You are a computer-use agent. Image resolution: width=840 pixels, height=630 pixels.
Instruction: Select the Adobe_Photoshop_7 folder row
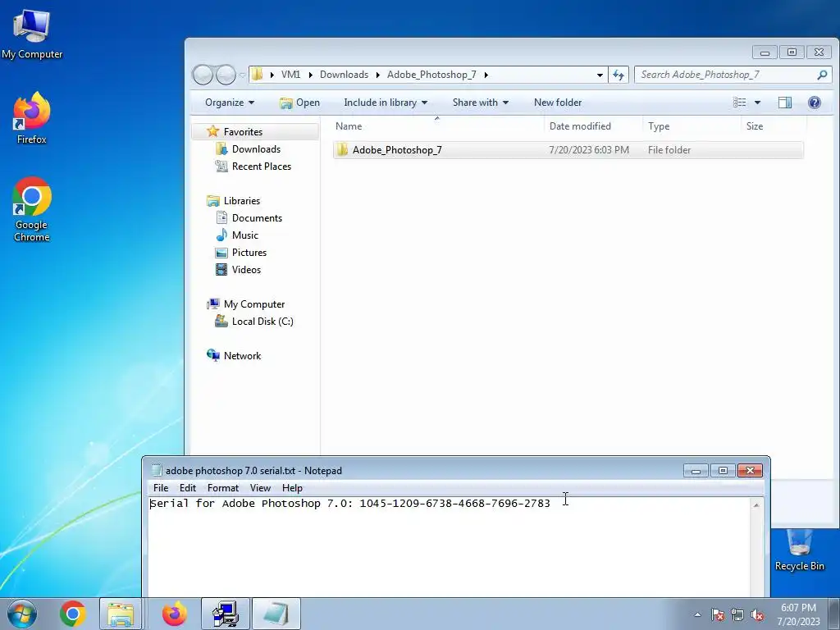pyautogui.click(x=568, y=150)
